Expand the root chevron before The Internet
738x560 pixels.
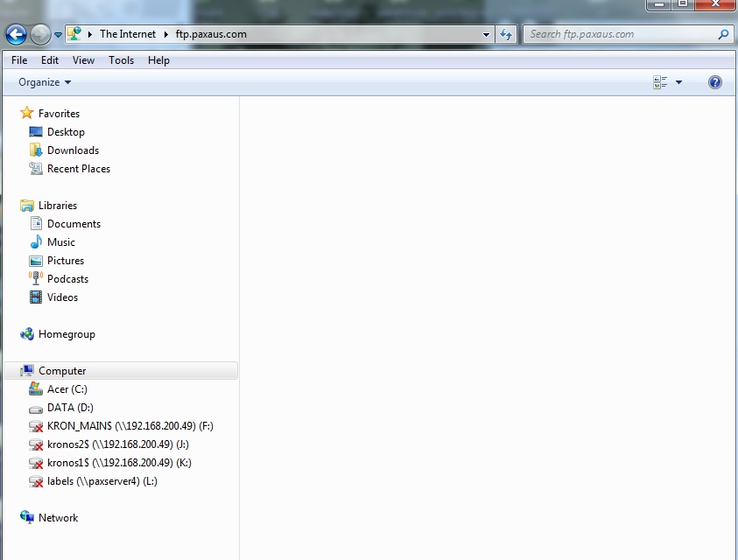(x=89, y=34)
